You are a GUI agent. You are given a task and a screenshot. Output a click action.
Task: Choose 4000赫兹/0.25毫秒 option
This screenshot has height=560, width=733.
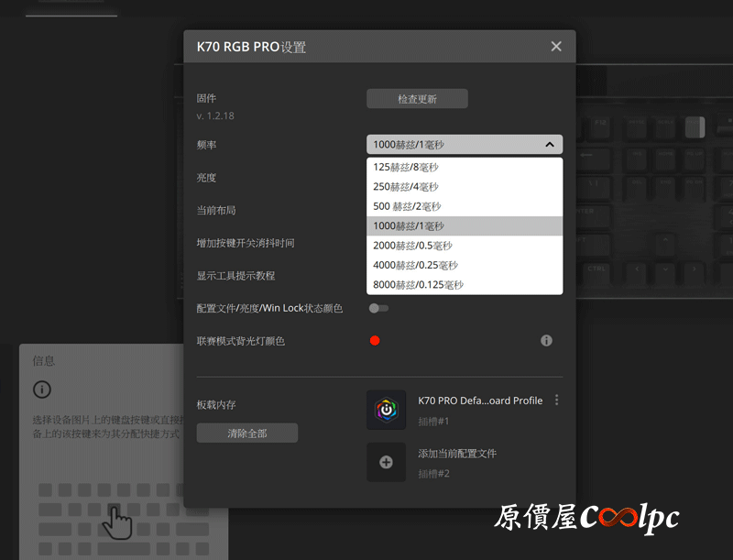pyautogui.click(x=465, y=266)
